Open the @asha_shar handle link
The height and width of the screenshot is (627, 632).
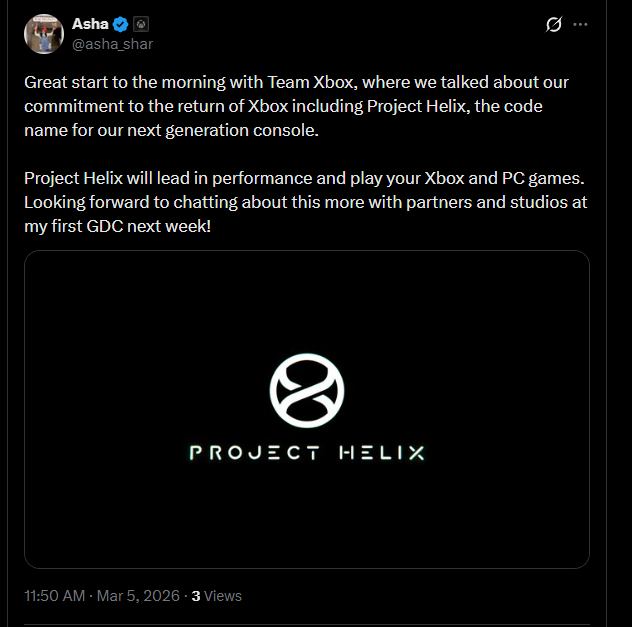[x=112, y=44]
